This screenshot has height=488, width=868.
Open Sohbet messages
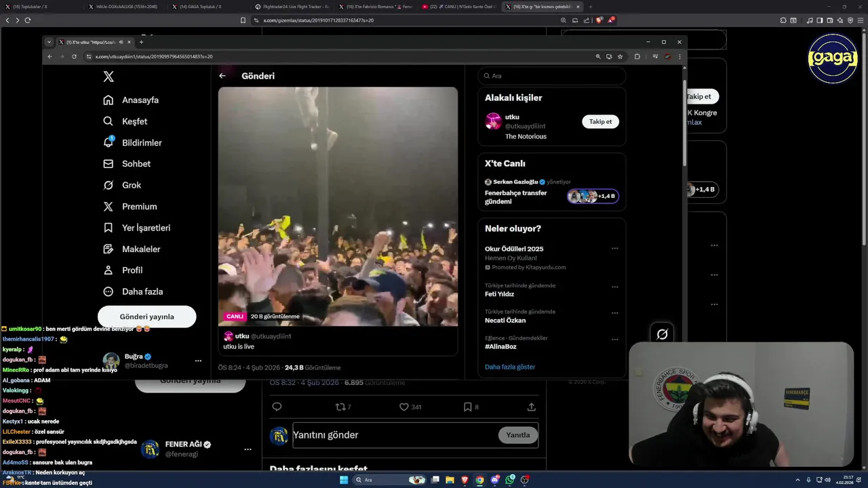127,164
